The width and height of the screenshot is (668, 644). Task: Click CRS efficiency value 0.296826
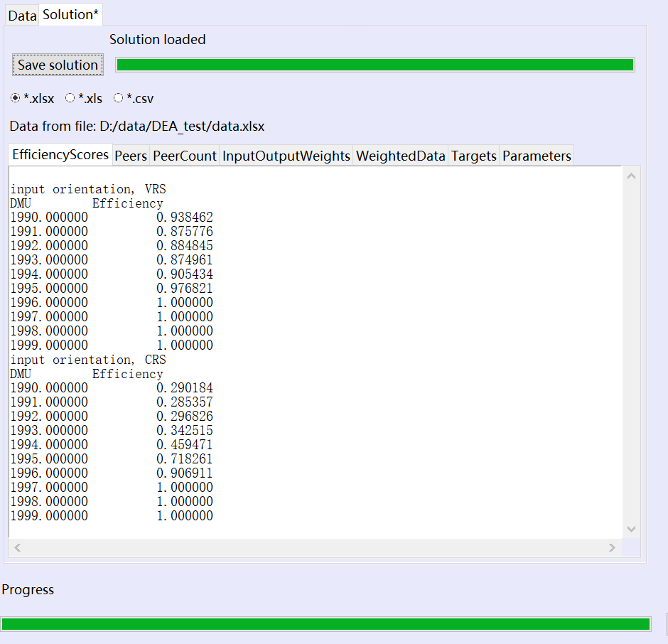tap(185, 416)
